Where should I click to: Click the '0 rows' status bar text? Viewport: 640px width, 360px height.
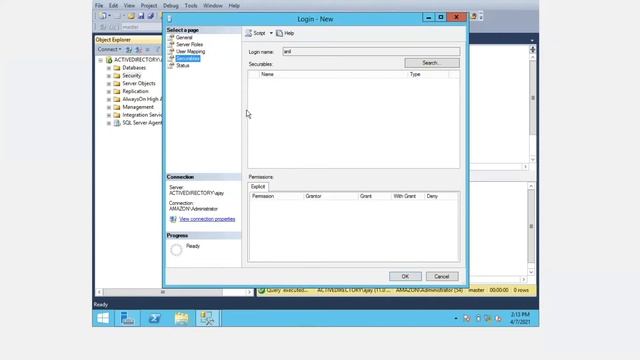pos(521,290)
